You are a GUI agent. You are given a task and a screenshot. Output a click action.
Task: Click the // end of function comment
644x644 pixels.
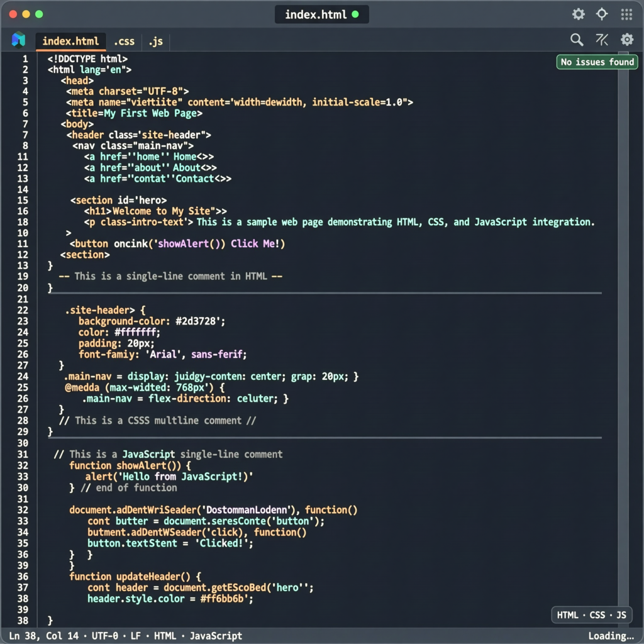(x=129, y=487)
